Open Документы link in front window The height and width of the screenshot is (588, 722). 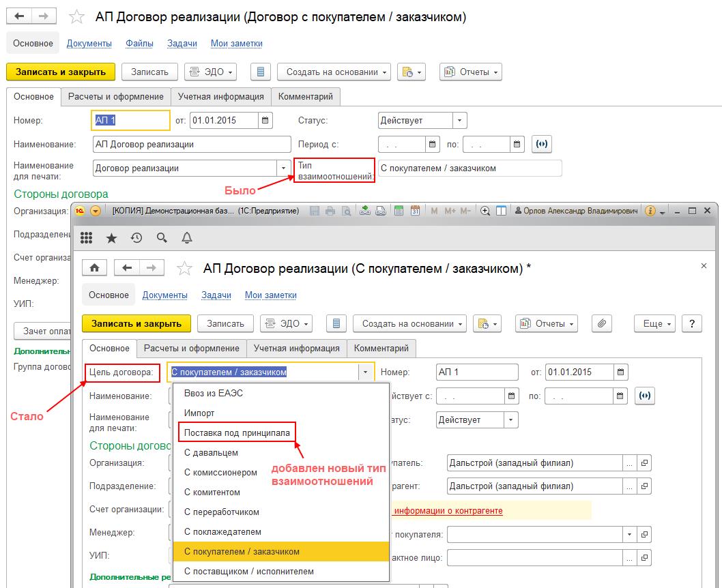[x=165, y=295]
